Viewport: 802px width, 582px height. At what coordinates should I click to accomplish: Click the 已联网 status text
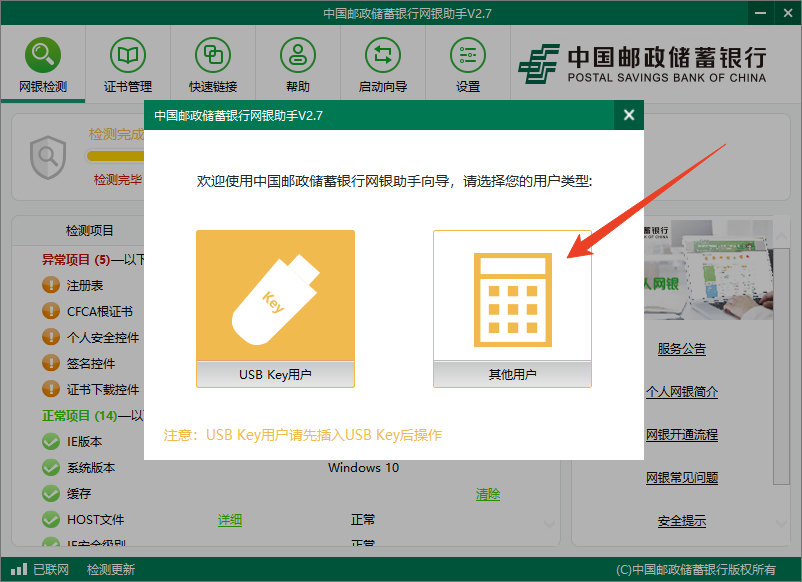click(x=51, y=569)
